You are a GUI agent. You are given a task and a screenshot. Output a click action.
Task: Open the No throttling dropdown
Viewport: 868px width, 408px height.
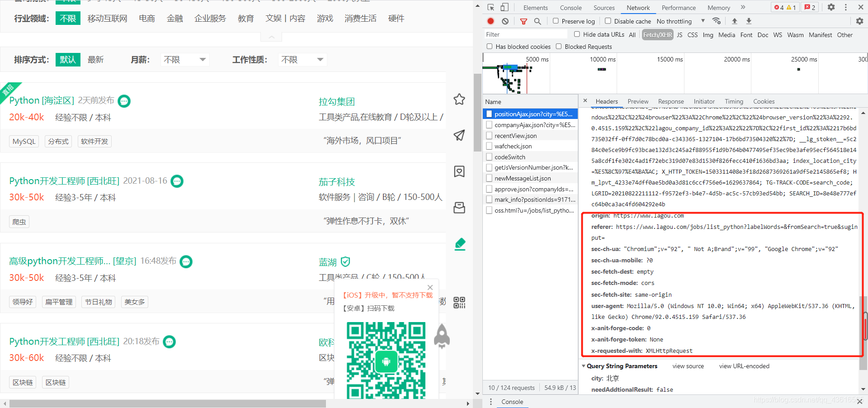pyautogui.click(x=678, y=21)
